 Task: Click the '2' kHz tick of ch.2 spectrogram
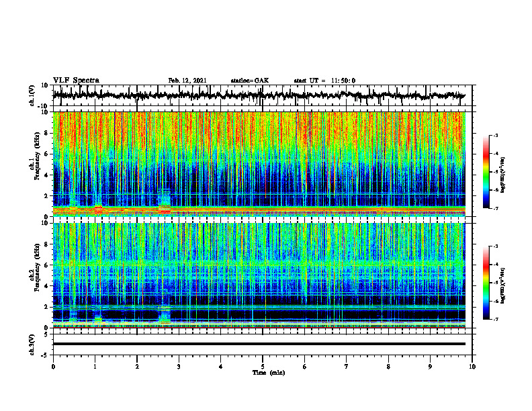coord(46,307)
